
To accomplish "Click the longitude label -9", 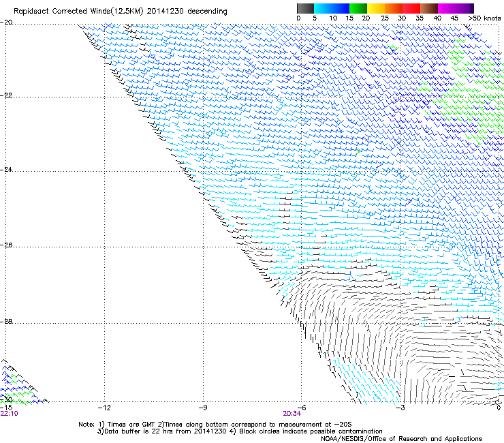I will 203,408.
